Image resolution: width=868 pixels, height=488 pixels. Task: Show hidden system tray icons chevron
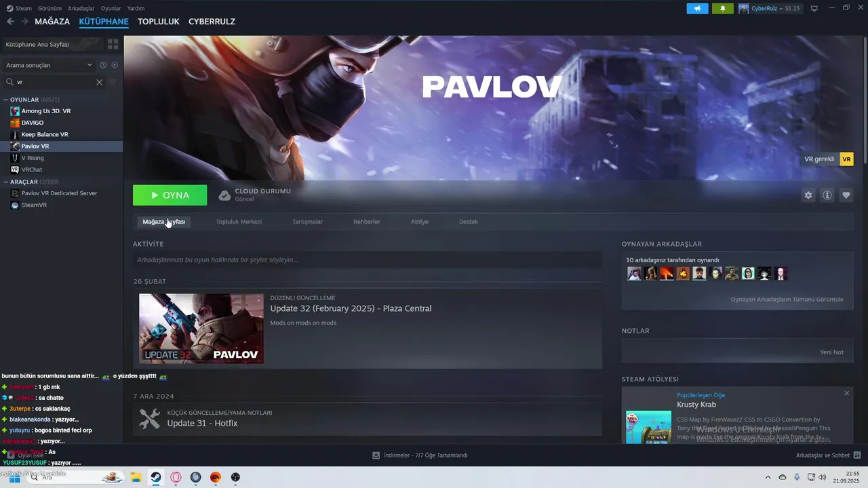click(768, 477)
